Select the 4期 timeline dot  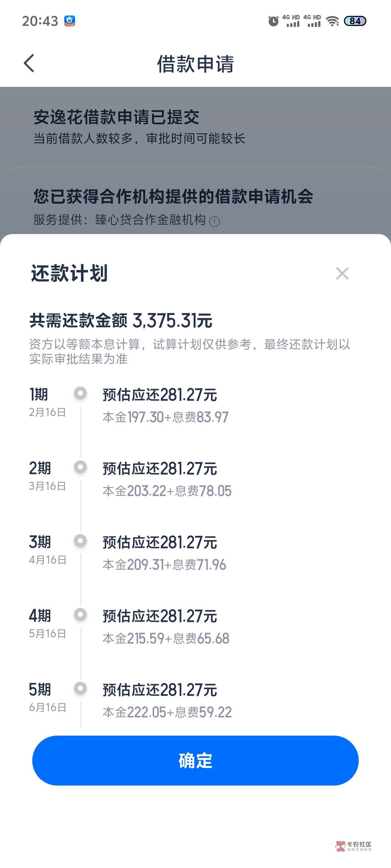tap(80, 615)
